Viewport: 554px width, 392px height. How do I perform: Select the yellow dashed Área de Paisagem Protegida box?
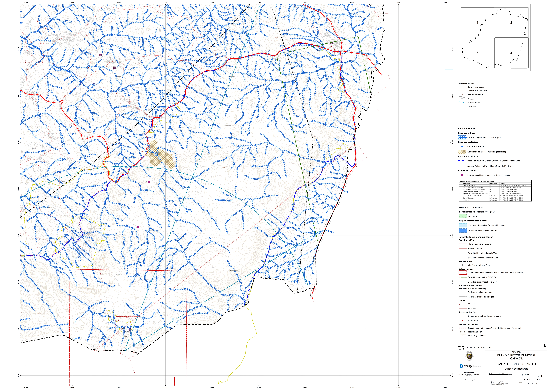pyautogui.click(x=462, y=166)
